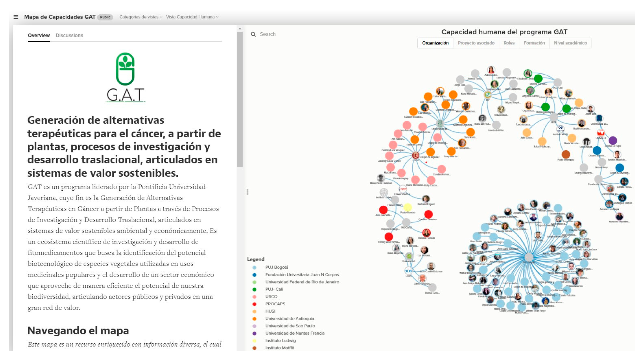Click the UNIVALLE logo node
This screenshot has height=359, width=644.
point(600,132)
